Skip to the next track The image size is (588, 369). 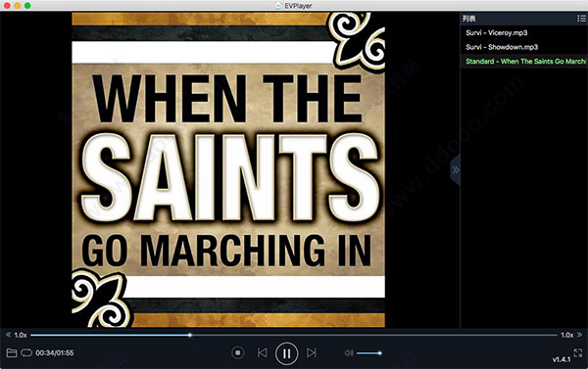click(x=312, y=352)
